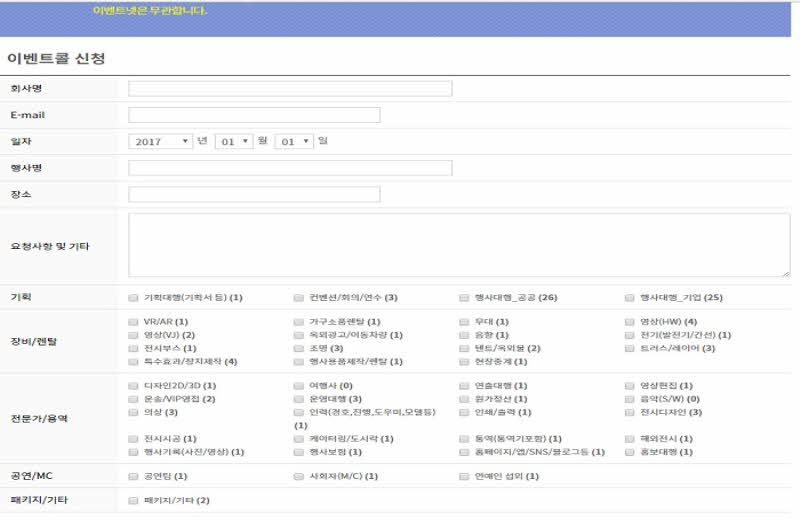Check the 행사보험 option

point(299,452)
